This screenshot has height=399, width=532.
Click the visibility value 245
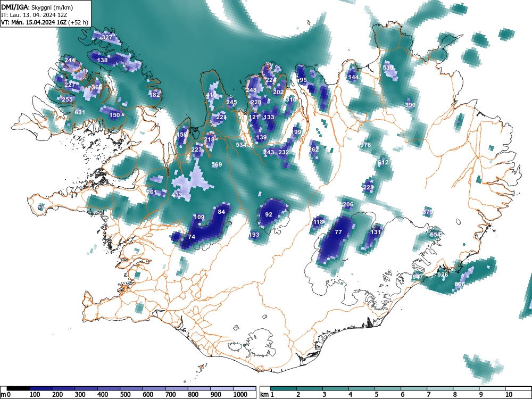pyautogui.click(x=231, y=102)
